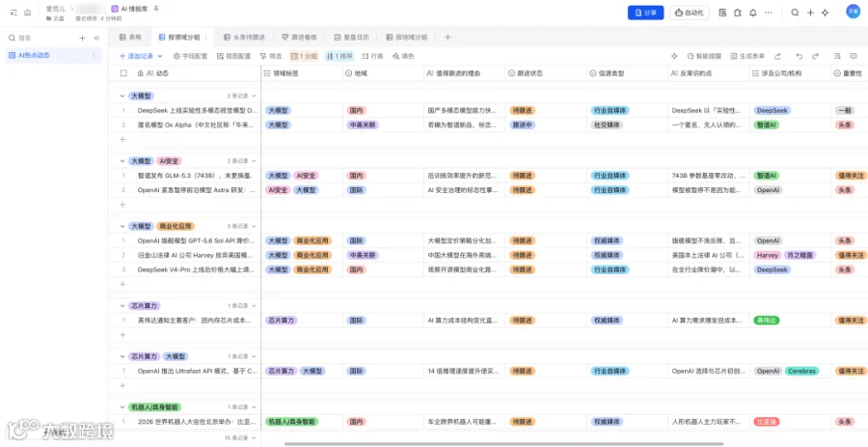Open the user avatar menu
The width and height of the screenshot is (868, 447).
(x=853, y=12)
